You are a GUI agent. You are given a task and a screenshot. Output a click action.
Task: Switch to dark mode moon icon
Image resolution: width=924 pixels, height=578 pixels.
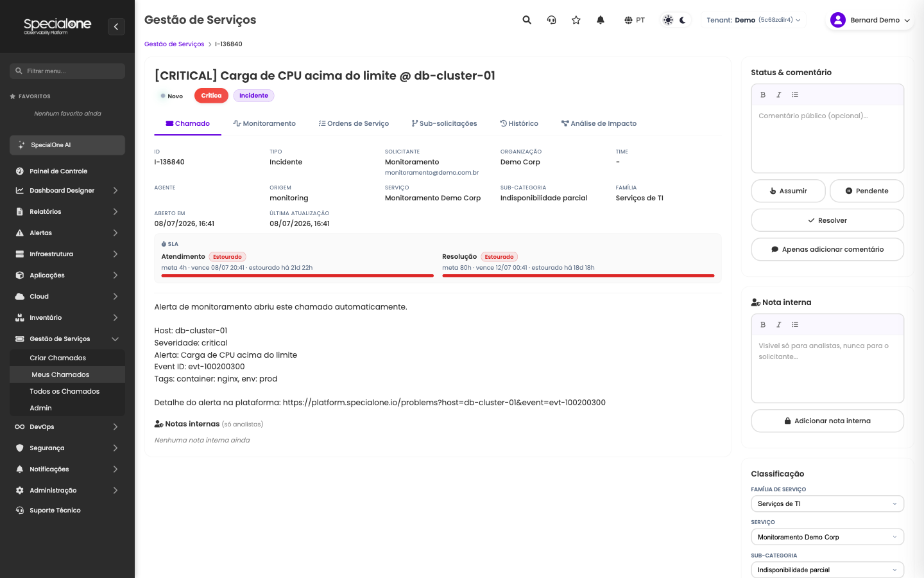(683, 20)
